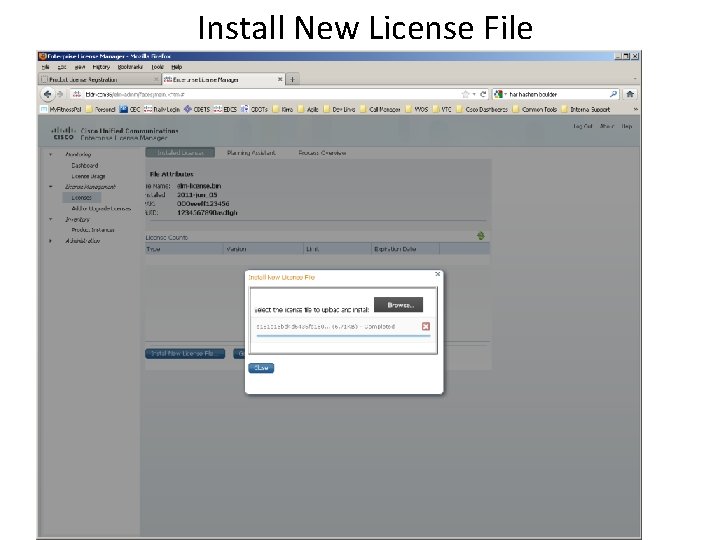Collapse the License Management section
Image resolution: width=720 pixels, height=540 pixels.
click(x=51, y=186)
